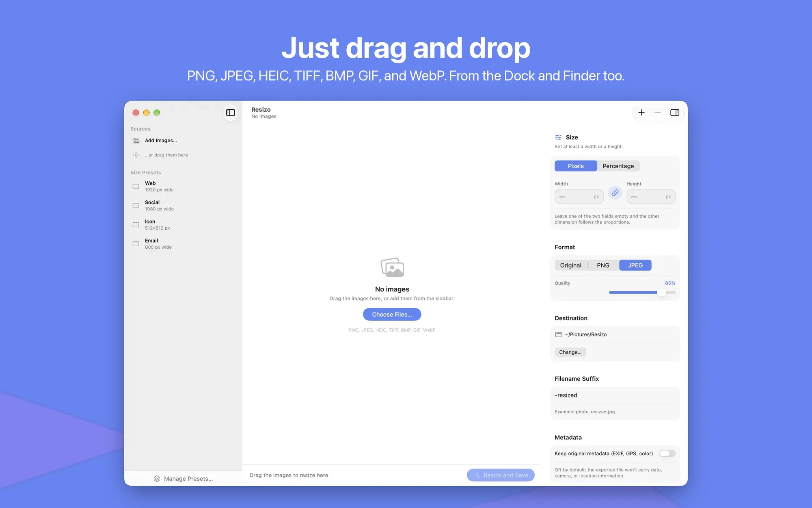Screen dimensions: 812x508
Task: Click the yellow minimize window button
Action: 146,113
